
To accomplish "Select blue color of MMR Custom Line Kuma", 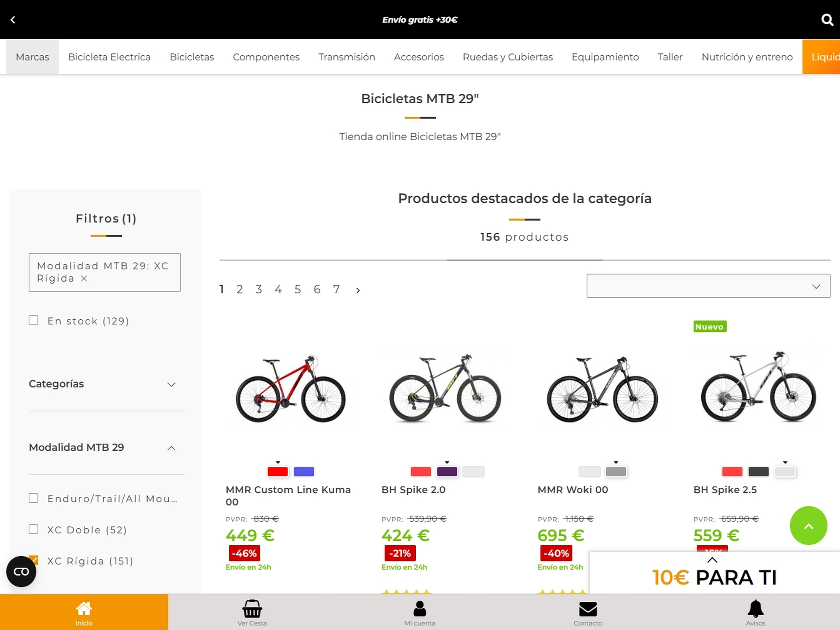I will [x=304, y=472].
